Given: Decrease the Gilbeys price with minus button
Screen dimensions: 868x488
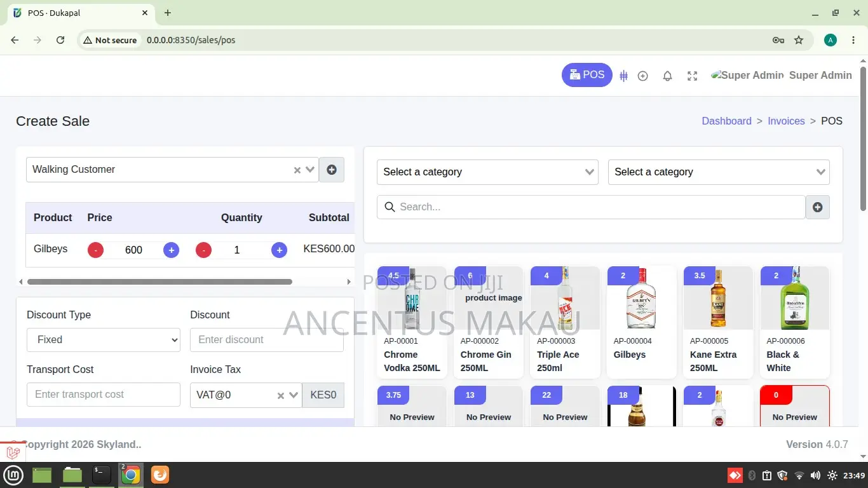Looking at the screenshot, I should [x=95, y=250].
